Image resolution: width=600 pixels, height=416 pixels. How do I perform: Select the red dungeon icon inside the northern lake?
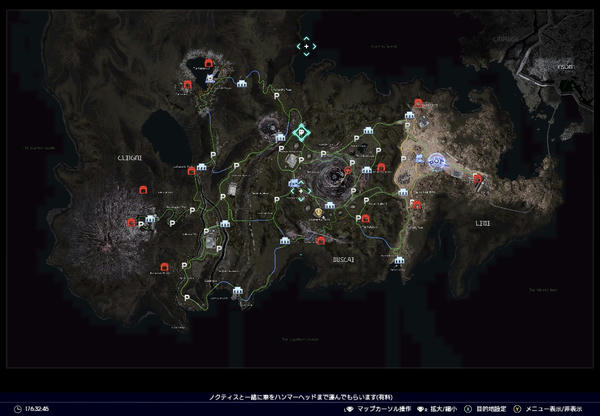[209, 63]
